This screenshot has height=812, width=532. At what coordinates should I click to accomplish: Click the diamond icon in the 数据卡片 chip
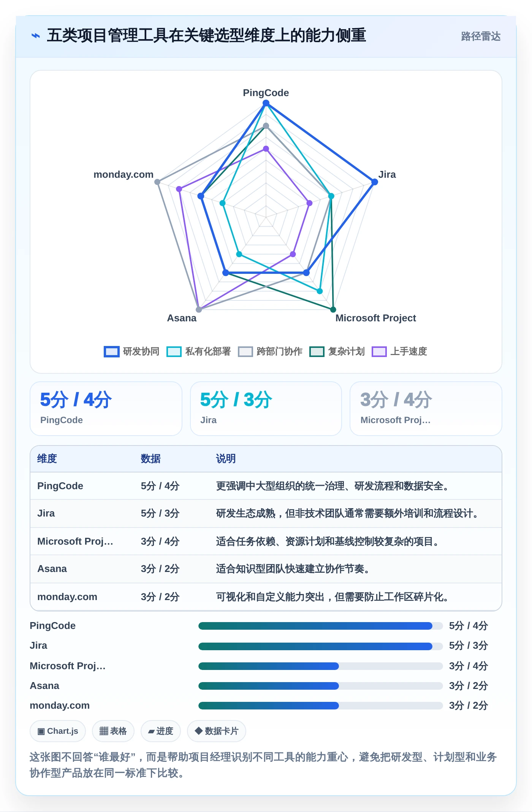198,731
